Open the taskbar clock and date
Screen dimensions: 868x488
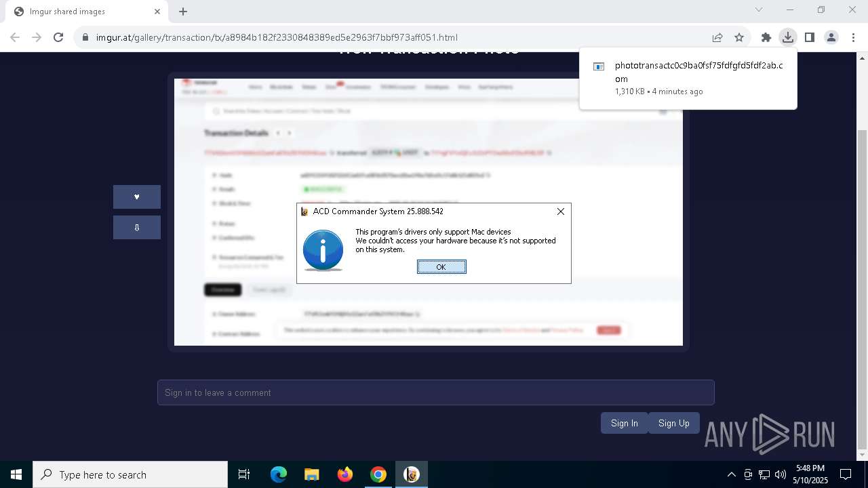(x=810, y=474)
